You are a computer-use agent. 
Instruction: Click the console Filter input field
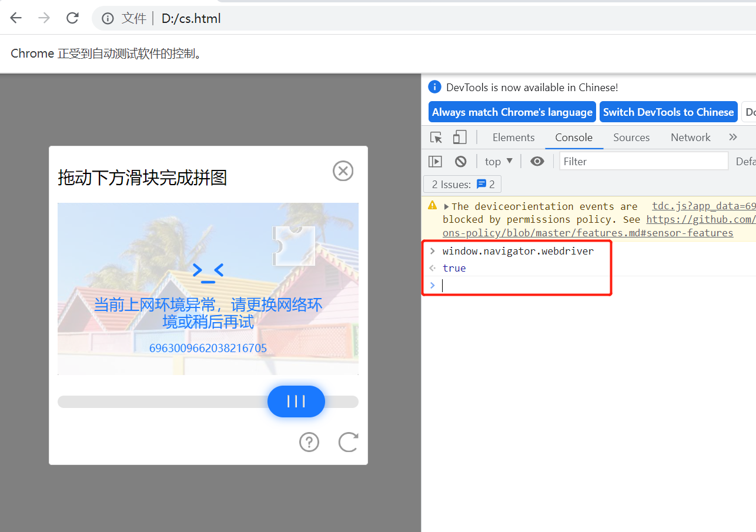point(643,161)
